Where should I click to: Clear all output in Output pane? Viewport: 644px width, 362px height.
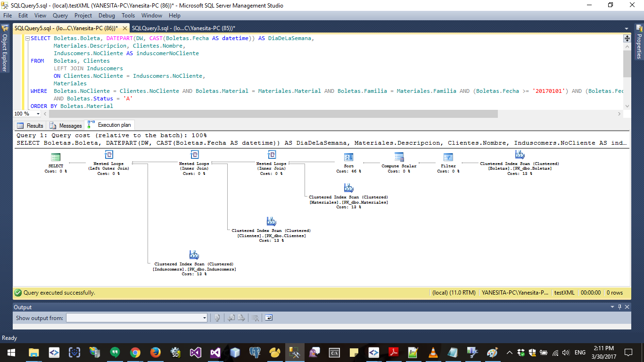[x=255, y=318]
